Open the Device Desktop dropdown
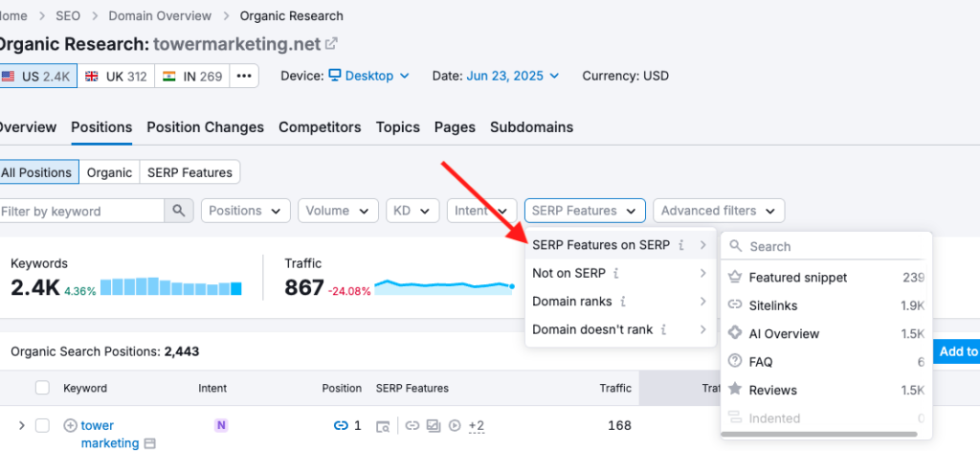The height and width of the screenshot is (451, 980). pos(369,76)
